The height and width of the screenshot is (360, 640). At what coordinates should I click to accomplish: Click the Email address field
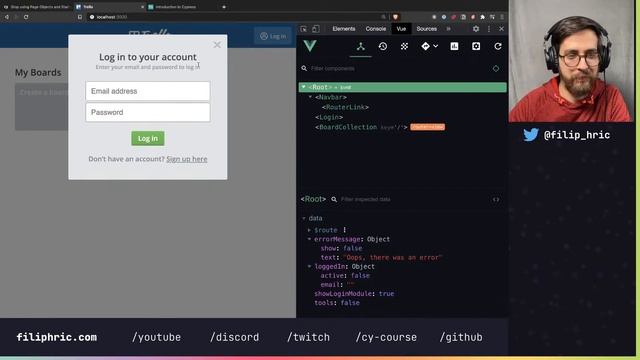(148, 91)
